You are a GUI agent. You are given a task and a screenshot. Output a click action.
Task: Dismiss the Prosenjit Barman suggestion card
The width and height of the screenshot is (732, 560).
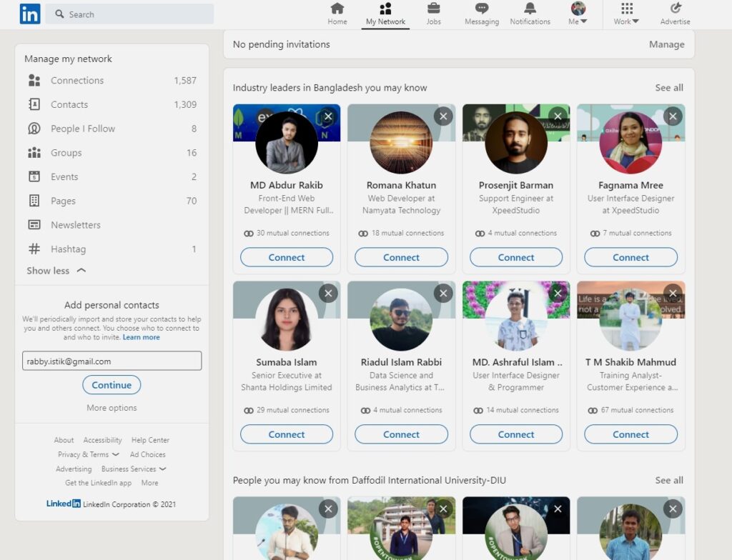(558, 116)
